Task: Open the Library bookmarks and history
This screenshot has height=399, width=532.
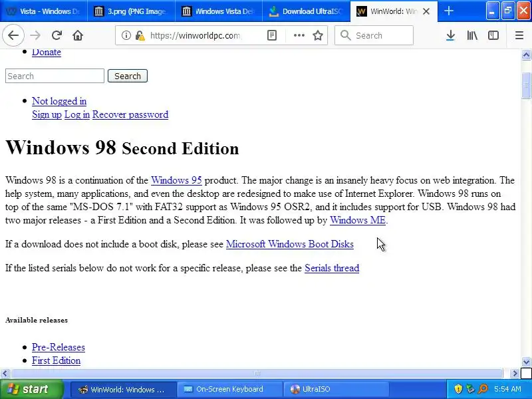Action: coord(472,35)
